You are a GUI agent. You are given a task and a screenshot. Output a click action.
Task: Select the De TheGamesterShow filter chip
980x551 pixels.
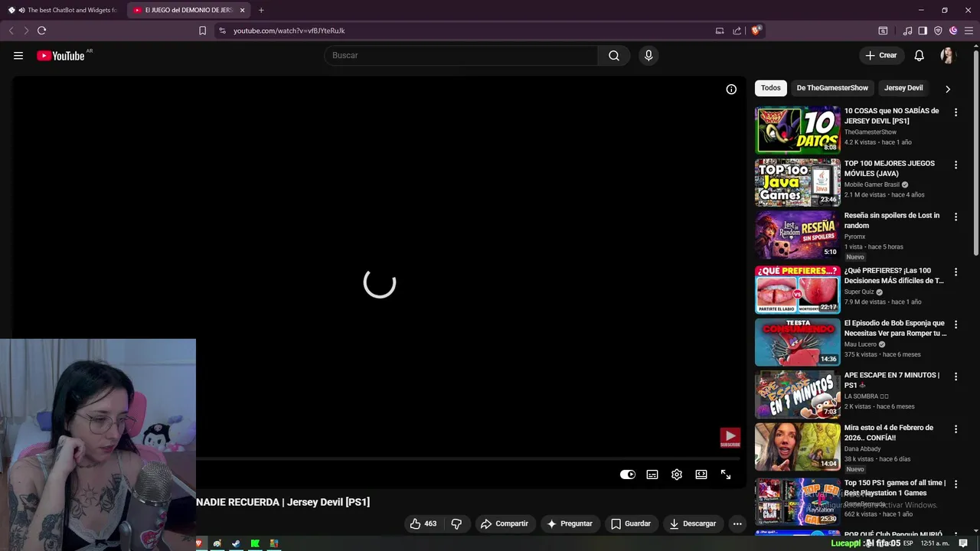832,88
